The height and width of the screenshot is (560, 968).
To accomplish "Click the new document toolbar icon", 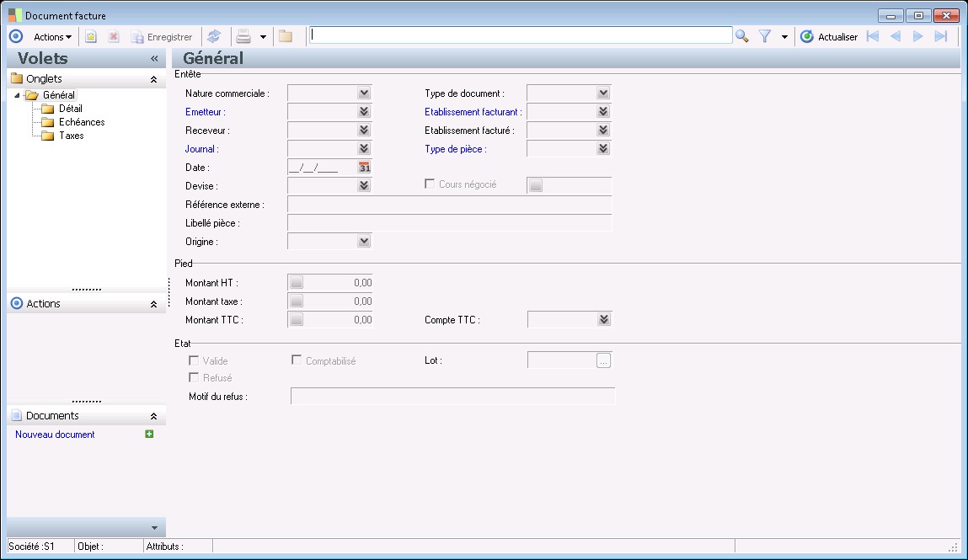I will pyautogui.click(x=91, y=36).
